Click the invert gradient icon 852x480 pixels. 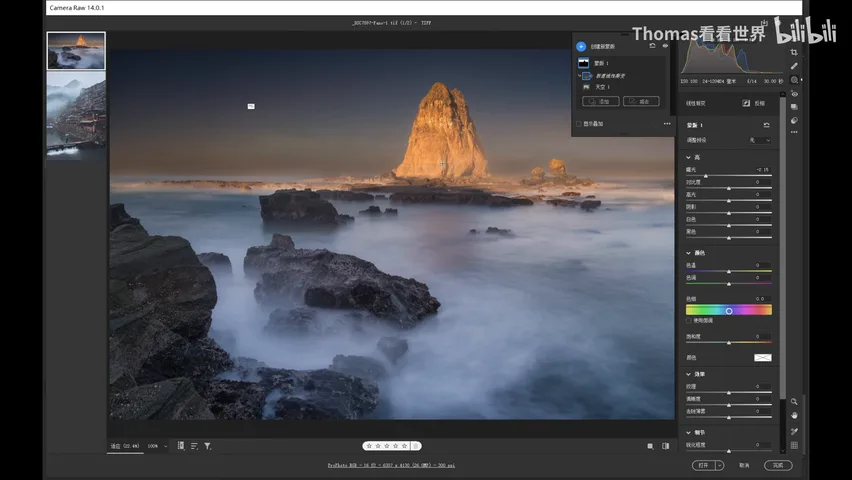pos(746,103)
